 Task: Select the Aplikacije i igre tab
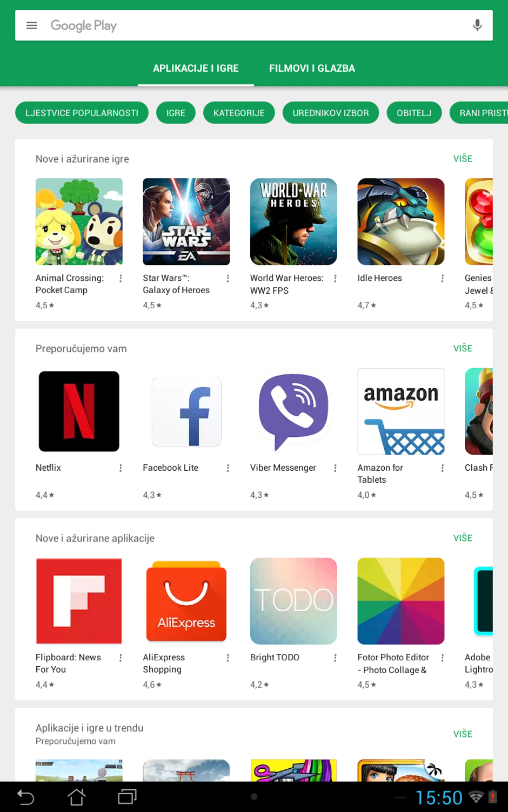tap(196, 69)
